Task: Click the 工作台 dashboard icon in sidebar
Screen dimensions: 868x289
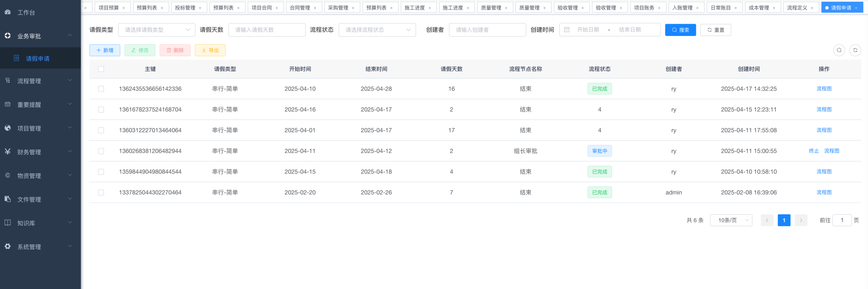Action: tap(8, 12)
